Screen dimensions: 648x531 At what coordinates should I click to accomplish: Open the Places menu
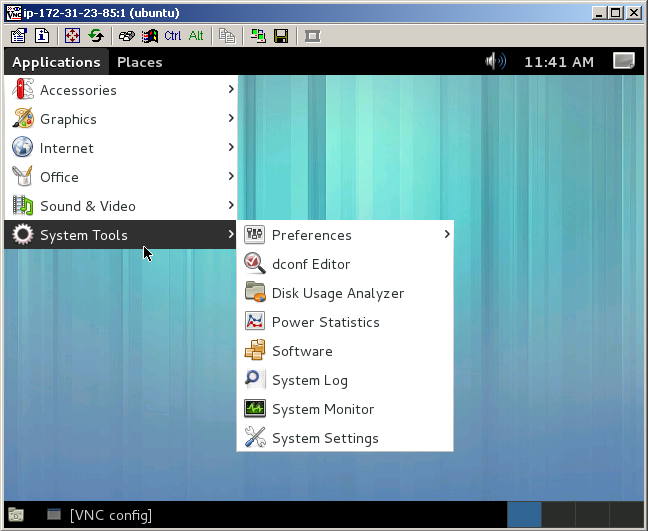click(139, 62)
